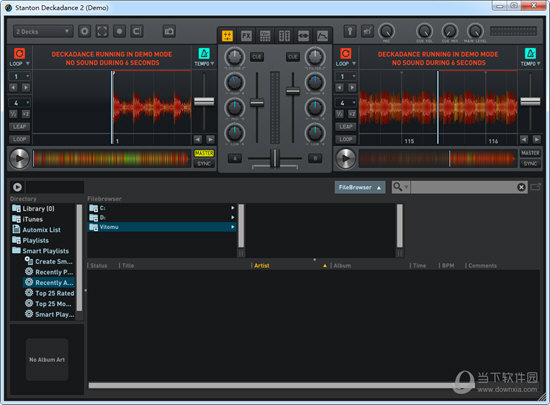Open left deck loop length 4 dropdown
550x405 pixels.
(20, 103)
